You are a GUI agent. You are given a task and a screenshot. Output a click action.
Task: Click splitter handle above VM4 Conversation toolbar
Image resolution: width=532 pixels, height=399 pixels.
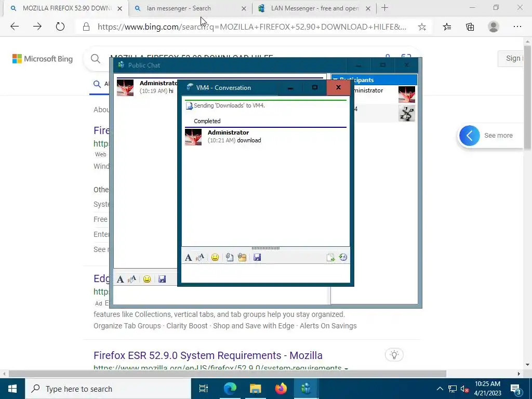(265, 248)
